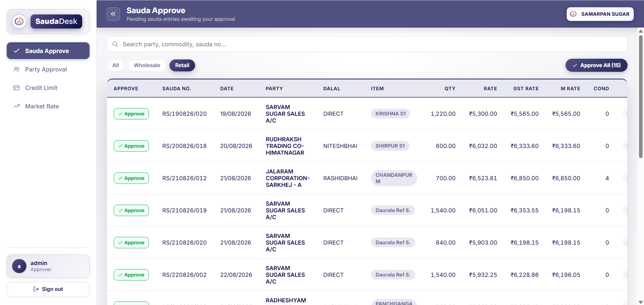This screenshot has width=644, height=305.
Task: Click party JALARAM CORPORATION-SARKHEJ - A
Action: point(288,178)
